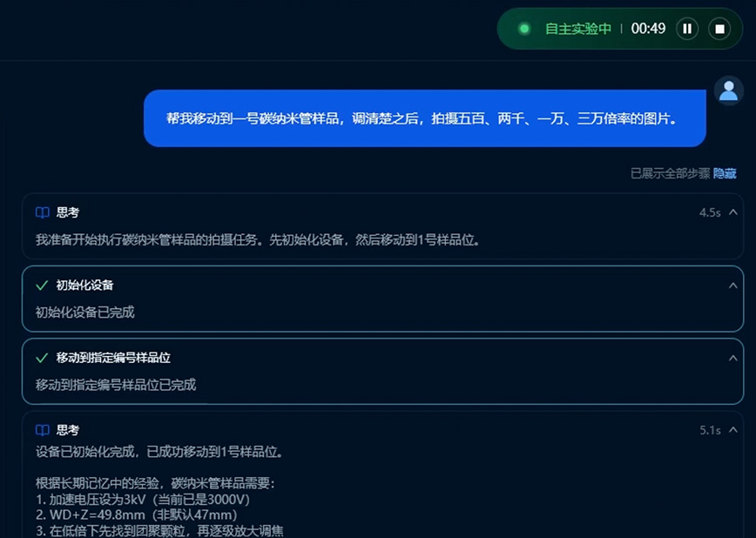Click the 5.1s duration label
Viewport: 756px width, 538px height.
coord(710,430)
